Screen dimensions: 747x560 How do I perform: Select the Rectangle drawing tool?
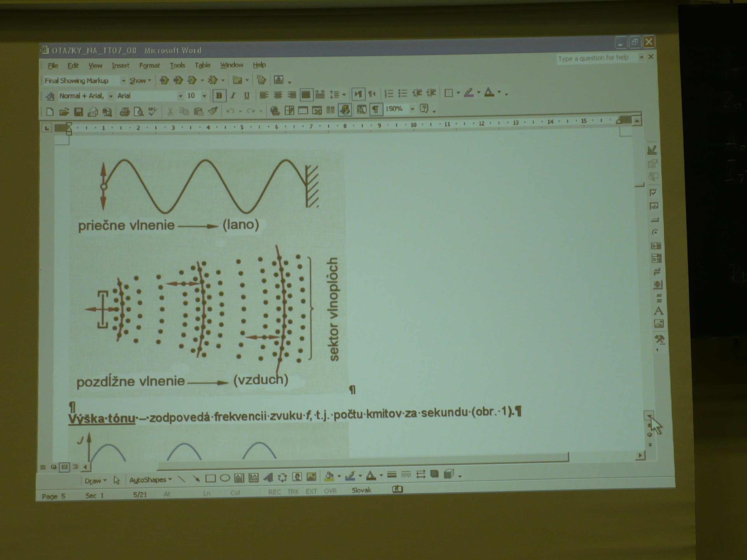(210, 478)
